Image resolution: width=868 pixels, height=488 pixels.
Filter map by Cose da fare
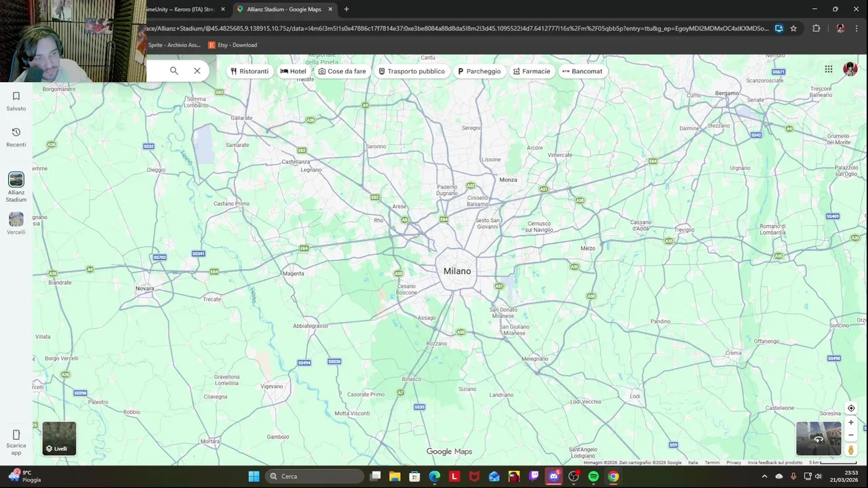(342, 71)
